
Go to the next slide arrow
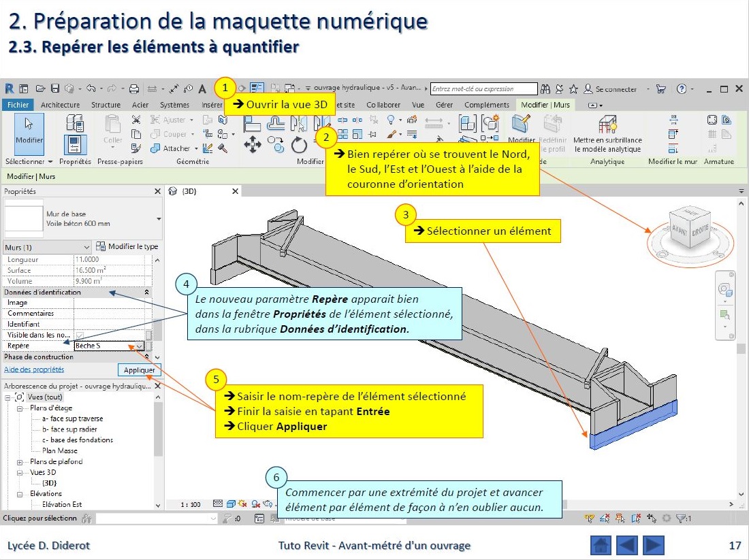[x=653, y=545]
